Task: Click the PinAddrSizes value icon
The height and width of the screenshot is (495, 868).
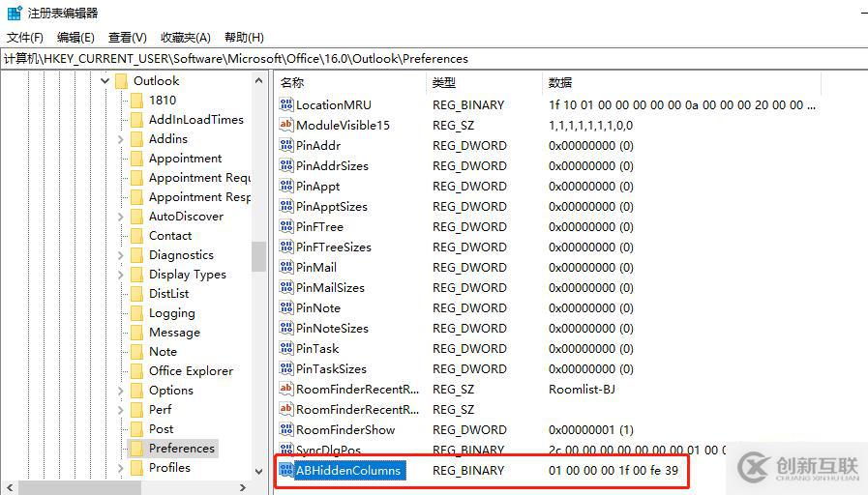Action: click(x=286, y=165)
